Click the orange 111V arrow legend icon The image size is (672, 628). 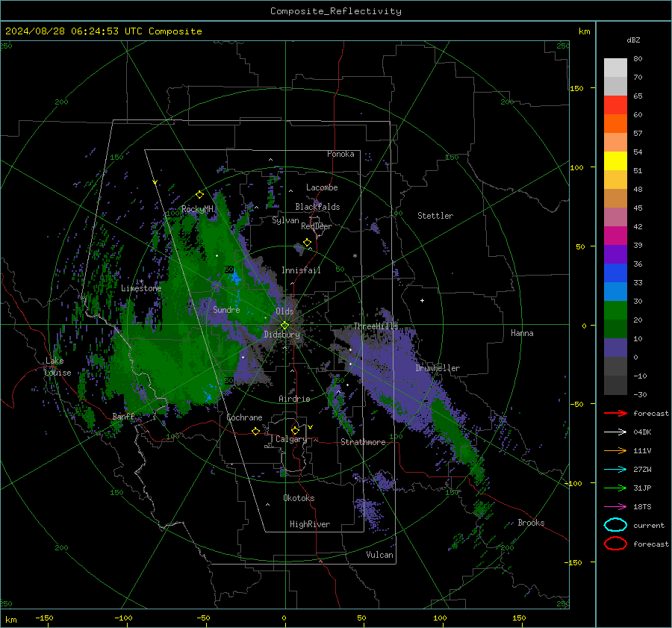coord(615,450)
